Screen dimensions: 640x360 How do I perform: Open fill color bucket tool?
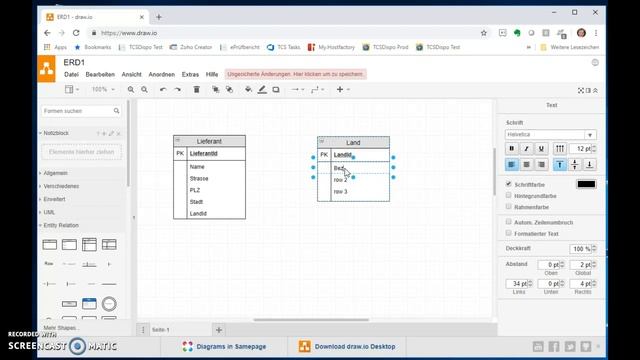(x=248, y=89)
